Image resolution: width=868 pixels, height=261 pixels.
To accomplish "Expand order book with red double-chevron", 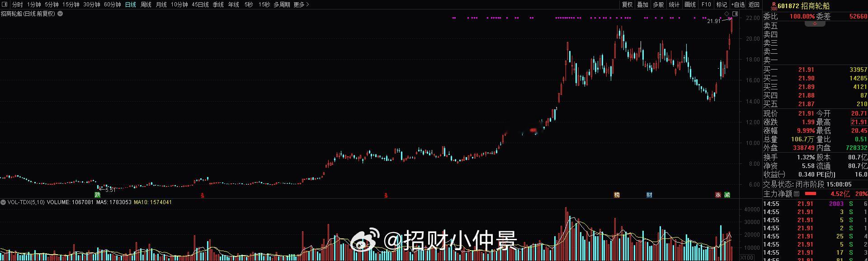I will click(x=815, y=23).
